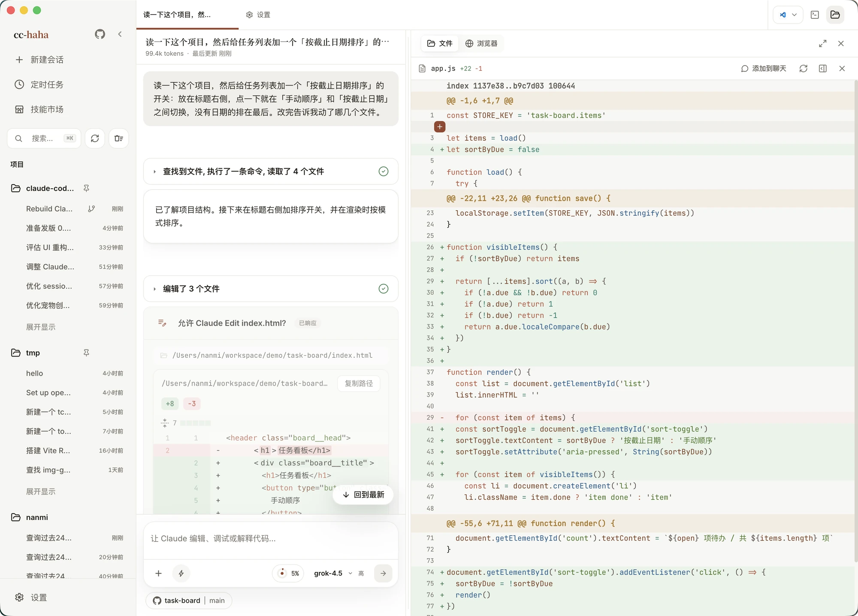Switch to the 浏览器 tab
The width and height of the screenshot is (858, 616).
point(481,43)
